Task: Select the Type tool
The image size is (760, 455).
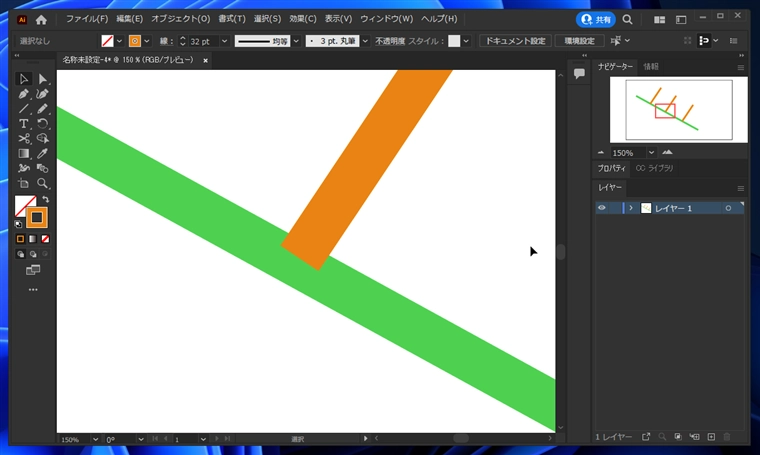Action: tap(23, 124)
